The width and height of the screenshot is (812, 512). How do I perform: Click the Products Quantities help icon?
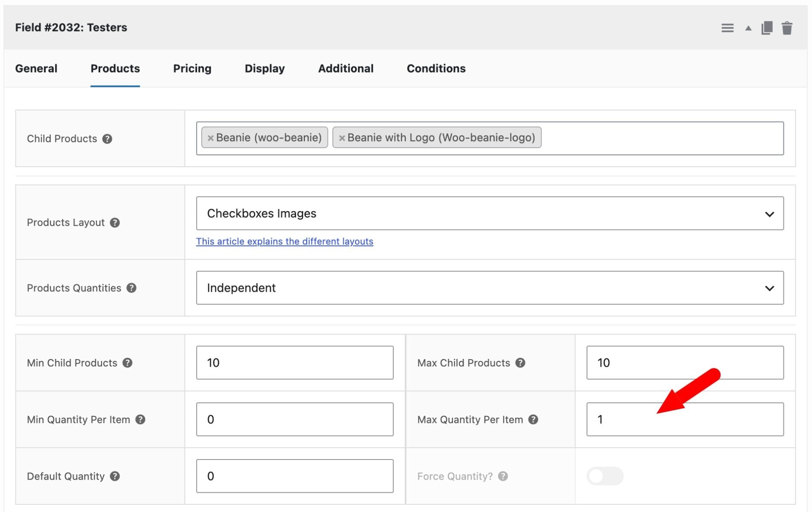131,288
